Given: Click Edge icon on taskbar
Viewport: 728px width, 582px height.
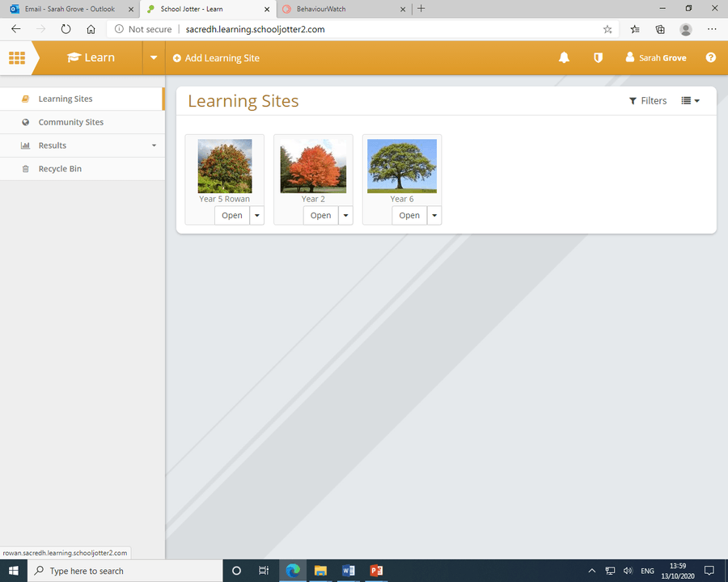Looking at the screenshot, I should point(293,571).
